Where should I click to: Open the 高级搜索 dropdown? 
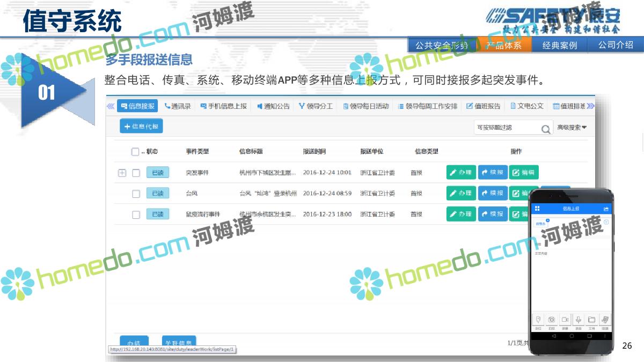coord(572,128)
